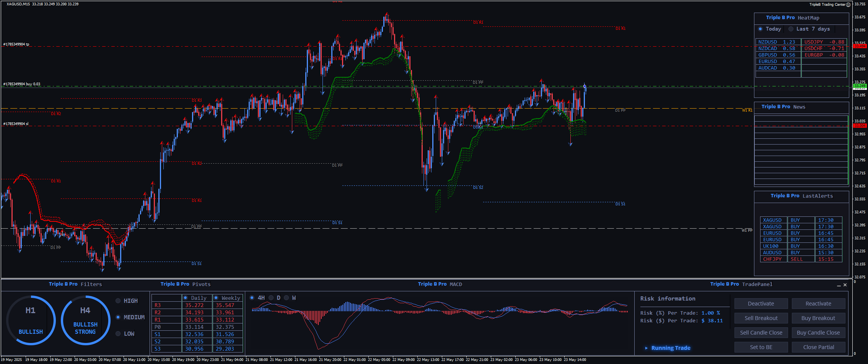Select the CHFJPY SELL alert row
The image size is (868, 364).
tap(801, 259)
